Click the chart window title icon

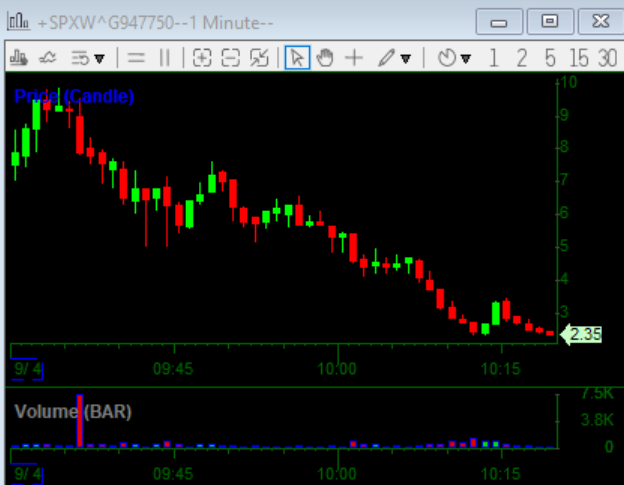coord(18,21)
